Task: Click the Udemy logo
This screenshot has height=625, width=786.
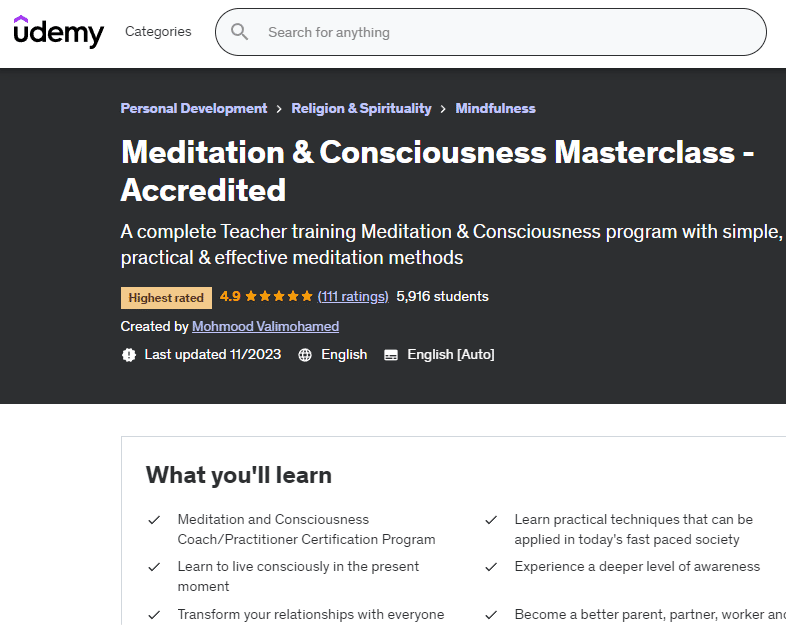Action: tap(58, 32)
